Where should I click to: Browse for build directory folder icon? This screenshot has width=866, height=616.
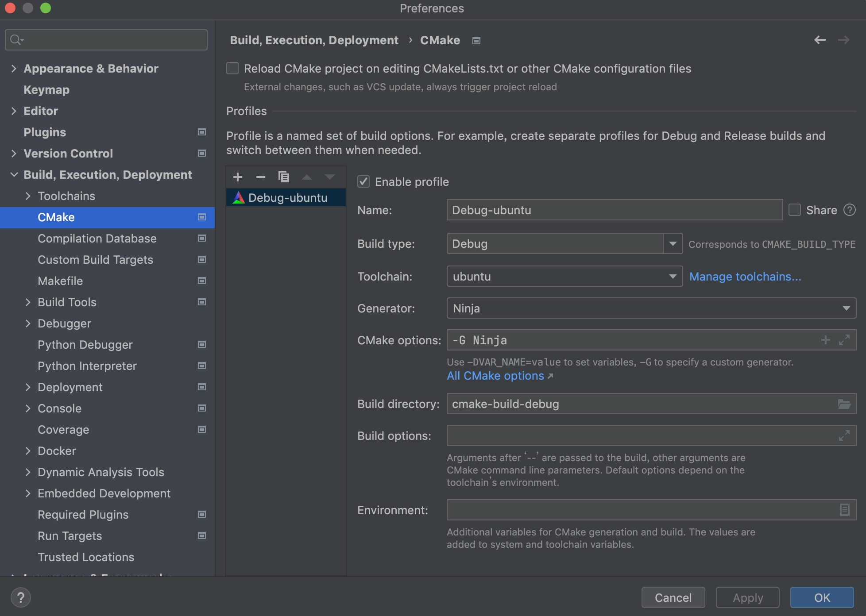click(x=844, y=404)
